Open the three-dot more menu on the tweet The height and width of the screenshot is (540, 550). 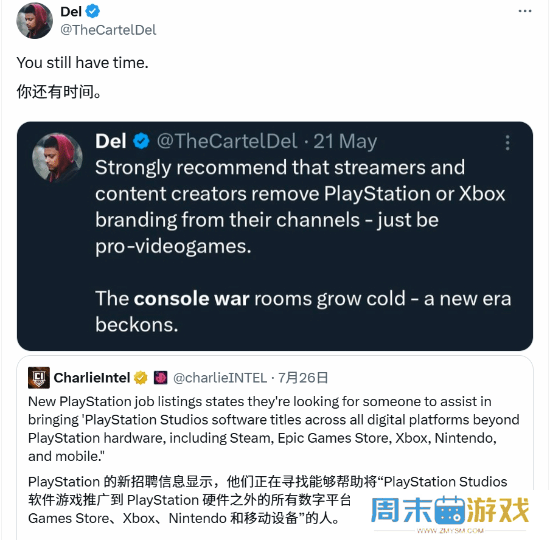(x=525, y=11)
